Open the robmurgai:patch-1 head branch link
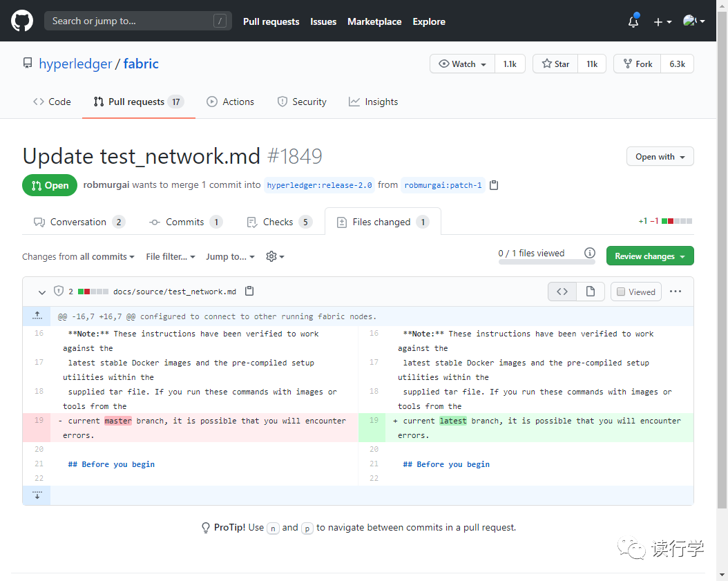 coord(443,185)
